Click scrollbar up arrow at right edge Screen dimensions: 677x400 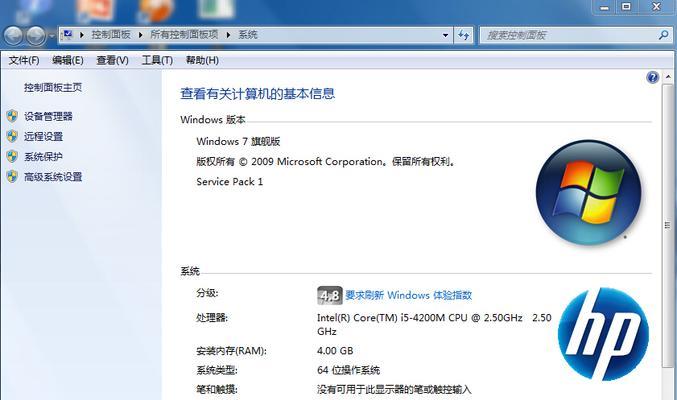(668, 77)
